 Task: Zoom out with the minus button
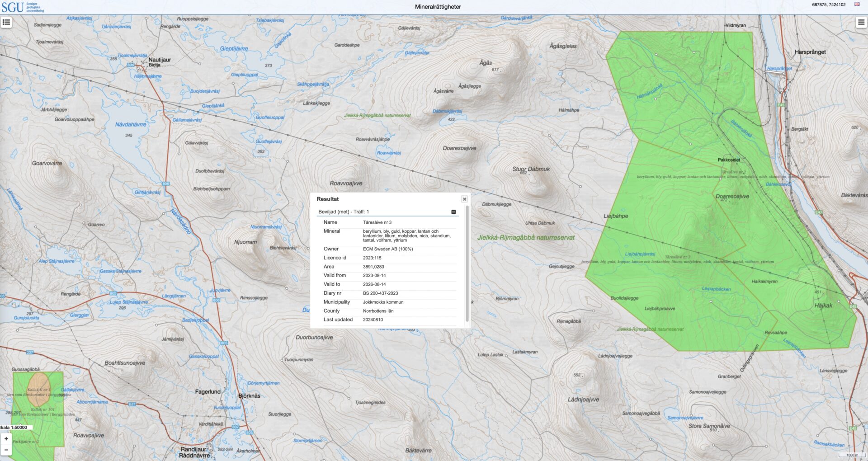click(x=6, y=450)
